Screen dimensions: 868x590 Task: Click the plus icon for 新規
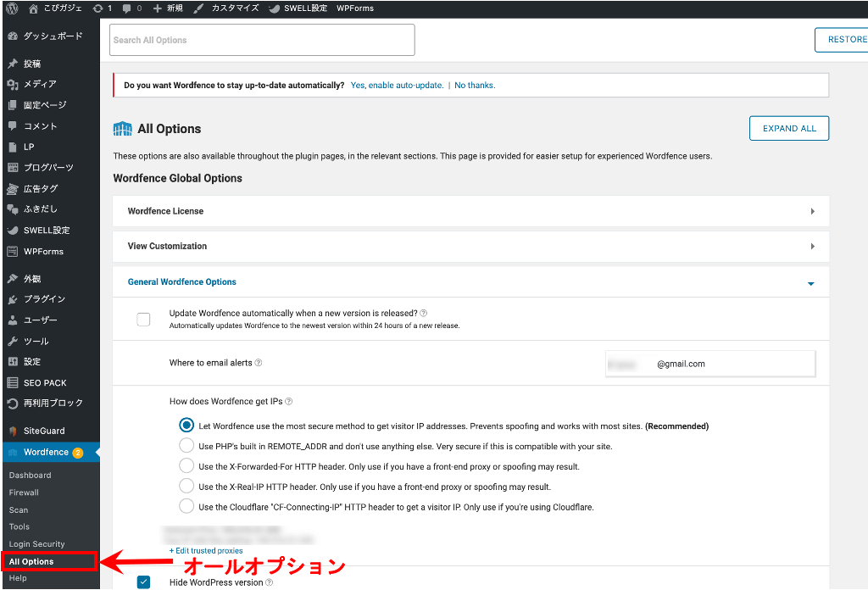(x=157, y=8)
